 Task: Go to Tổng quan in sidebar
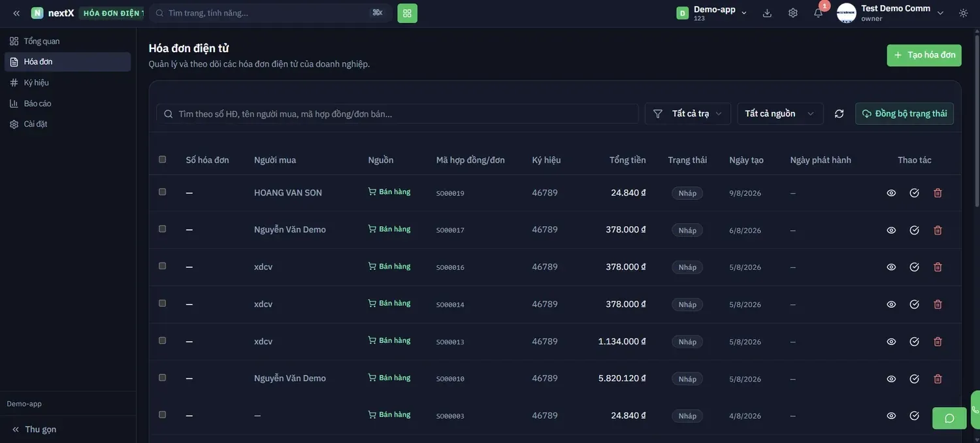pos(67,41)
